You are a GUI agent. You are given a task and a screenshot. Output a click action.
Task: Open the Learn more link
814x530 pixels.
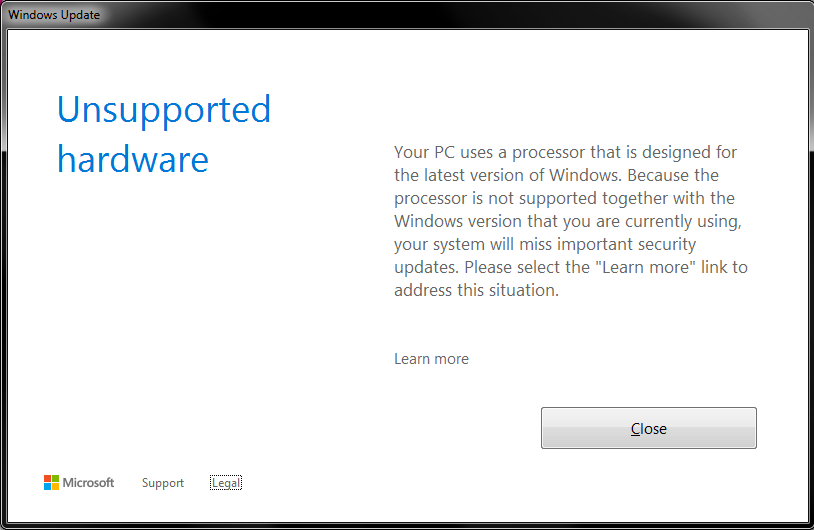[431, 359]
